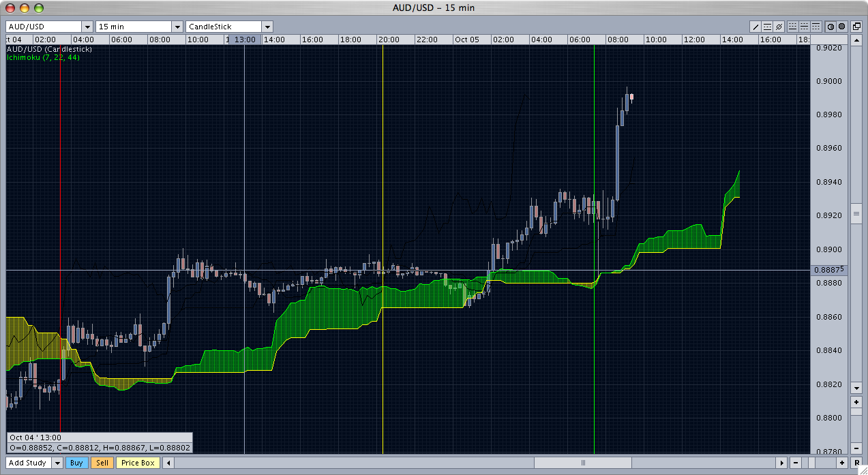Click the 0.9000 price axis label
This screenshot has height=475, width=868.
point(829,81)
